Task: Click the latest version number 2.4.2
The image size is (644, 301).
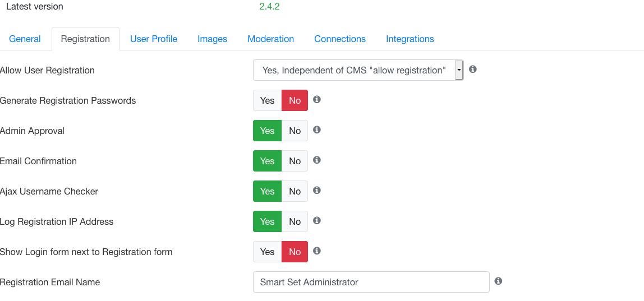Action: pyautogui.click(x=269, y=7)
